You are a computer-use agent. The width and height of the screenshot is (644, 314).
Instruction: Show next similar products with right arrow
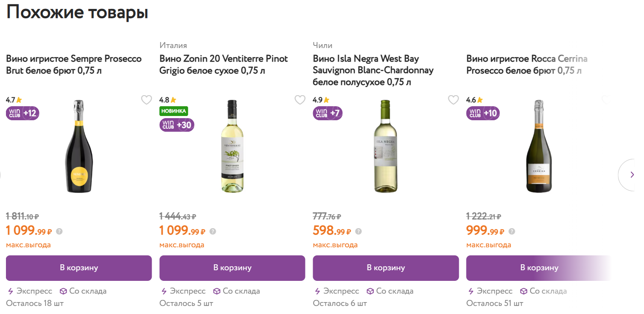[632, 175]
